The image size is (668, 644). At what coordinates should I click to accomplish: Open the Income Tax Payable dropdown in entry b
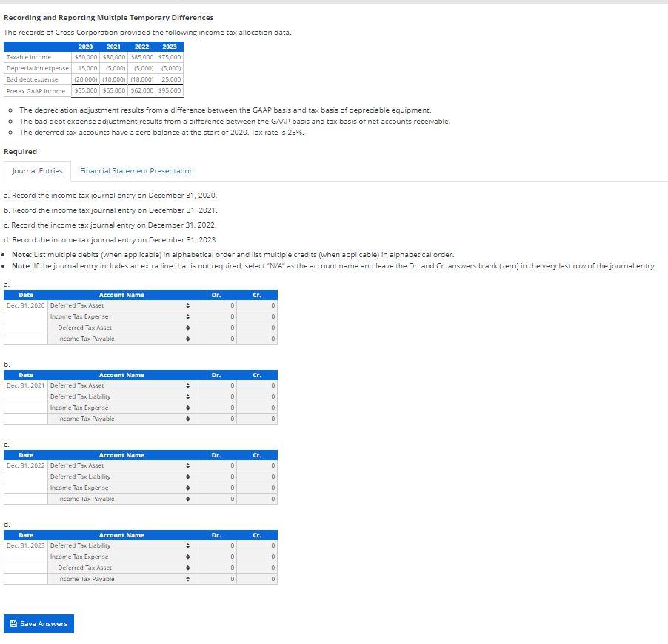[x=190, y=419]
